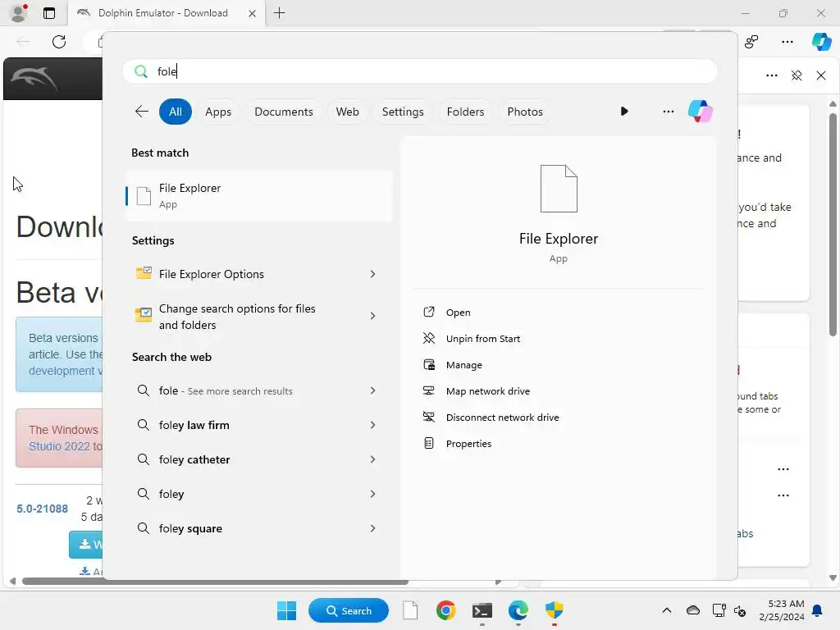Open File Explorer best match result
Image resolution: width=840 pixels, height=630 pixels.
(259, 195)
